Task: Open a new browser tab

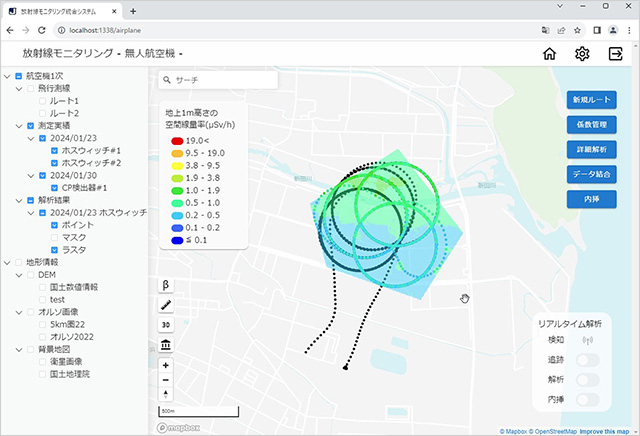Action: click(x=133, y=10)
